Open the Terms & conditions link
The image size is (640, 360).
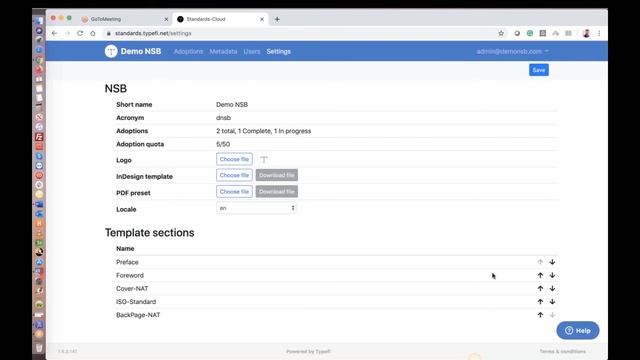click(x=562, y=351)
